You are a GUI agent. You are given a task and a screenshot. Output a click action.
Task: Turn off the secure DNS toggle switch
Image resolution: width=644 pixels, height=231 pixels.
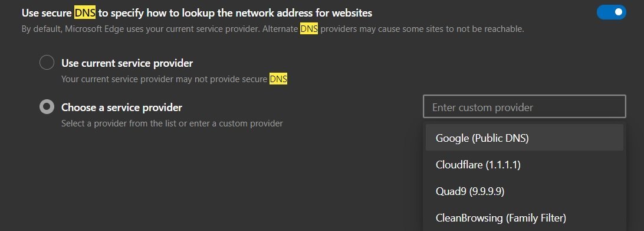611,12
